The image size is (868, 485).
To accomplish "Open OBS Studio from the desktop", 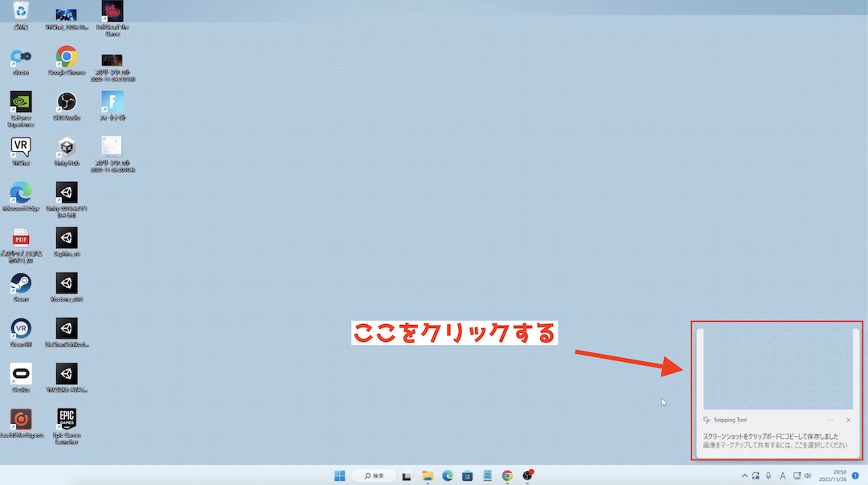I will 65,103.
